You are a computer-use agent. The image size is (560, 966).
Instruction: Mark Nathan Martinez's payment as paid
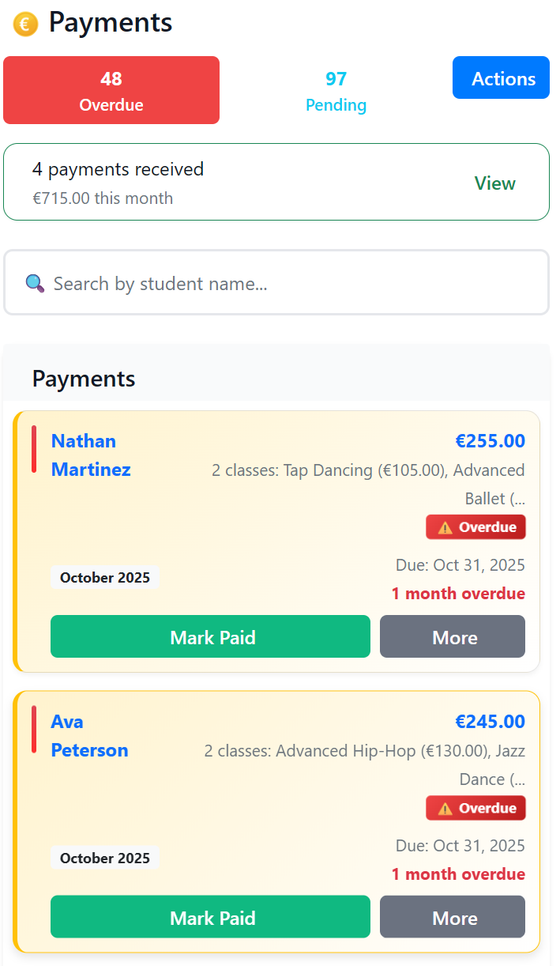tap(210, 636)
